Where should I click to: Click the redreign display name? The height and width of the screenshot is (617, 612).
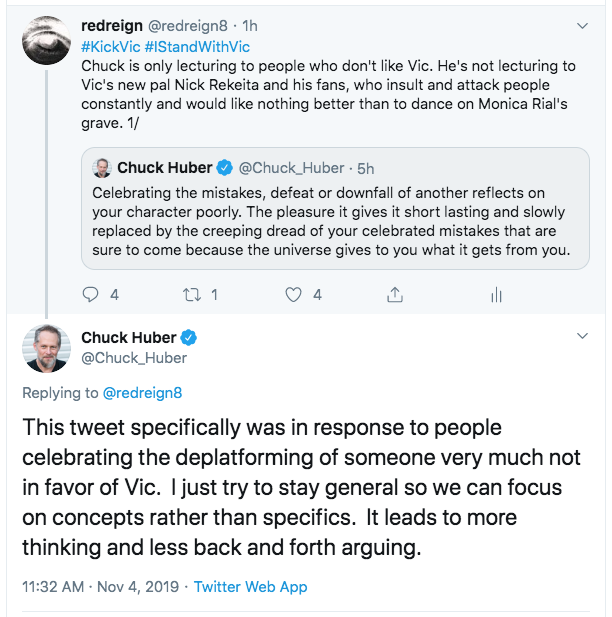(x=112, y=26)
